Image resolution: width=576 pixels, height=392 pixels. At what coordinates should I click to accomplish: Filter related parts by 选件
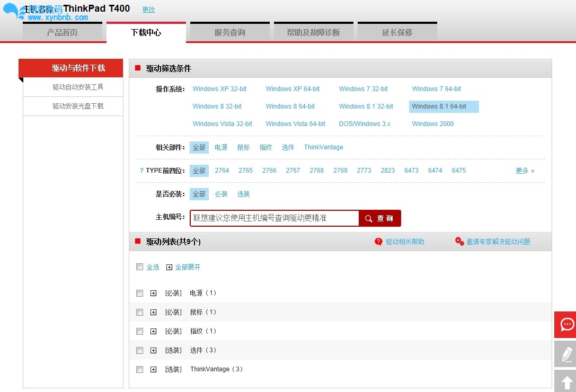[x=288, y=147]
